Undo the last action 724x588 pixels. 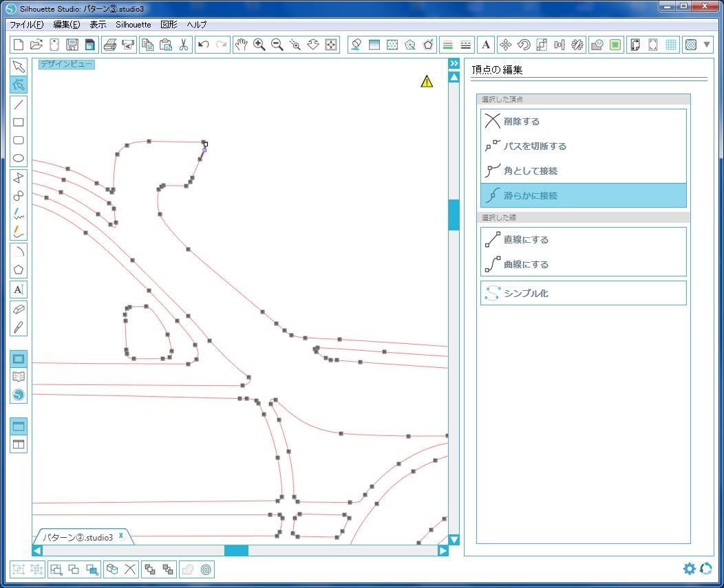pyautogui.click(x=204, y=45)
